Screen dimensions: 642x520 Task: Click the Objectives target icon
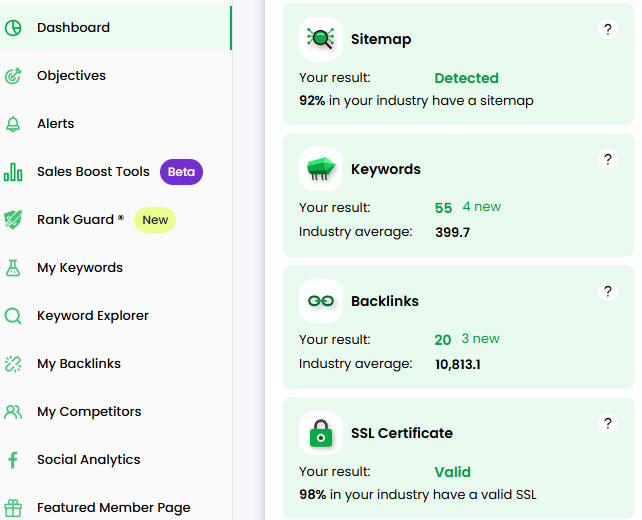coord(13,76)
